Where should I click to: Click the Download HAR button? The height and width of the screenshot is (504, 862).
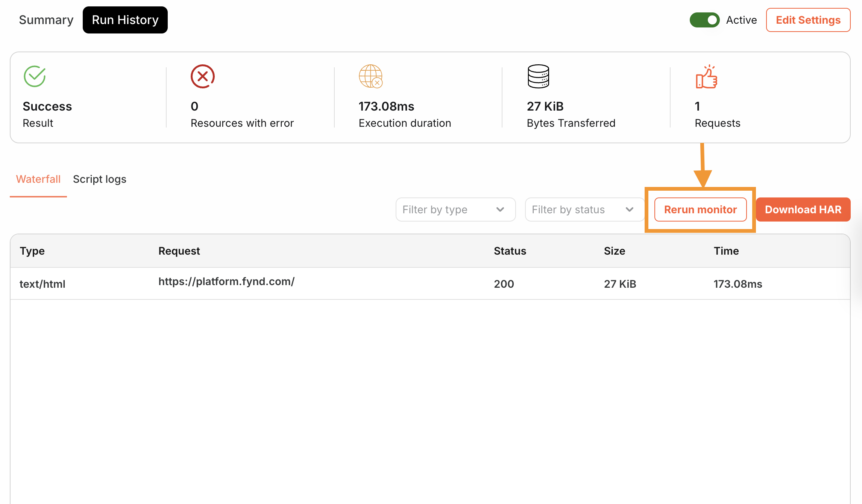pyautogui.click(x=803, y=209)
